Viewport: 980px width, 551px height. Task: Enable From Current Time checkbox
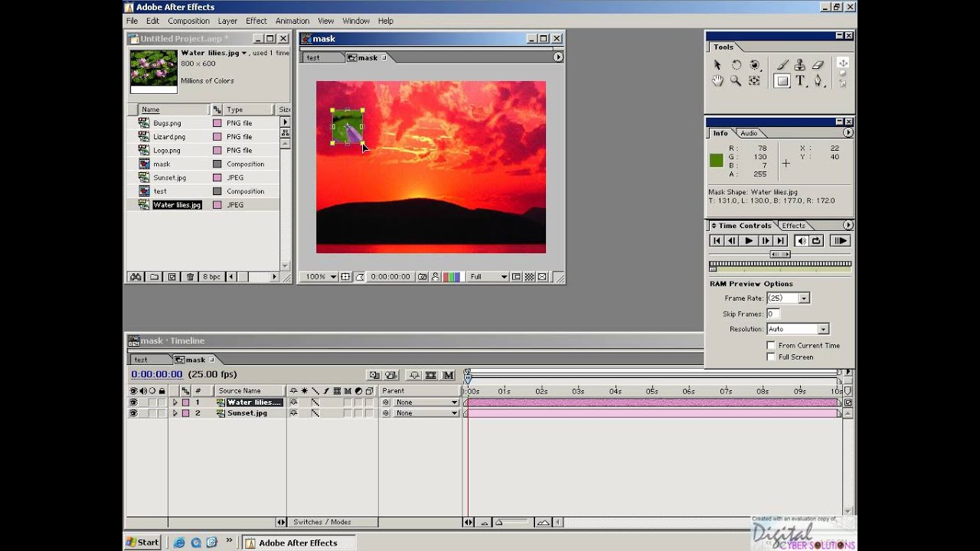pos(771,346)
